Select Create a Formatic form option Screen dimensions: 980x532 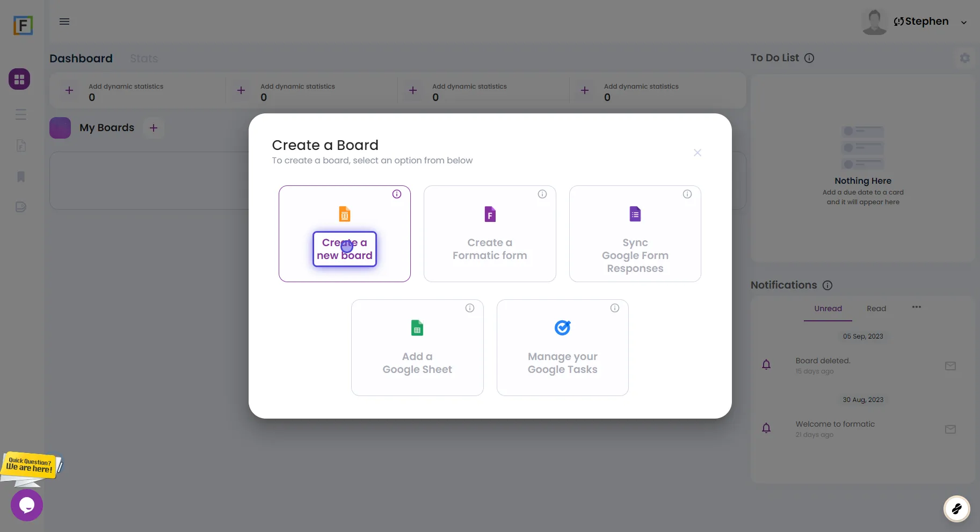pos(490,234)
